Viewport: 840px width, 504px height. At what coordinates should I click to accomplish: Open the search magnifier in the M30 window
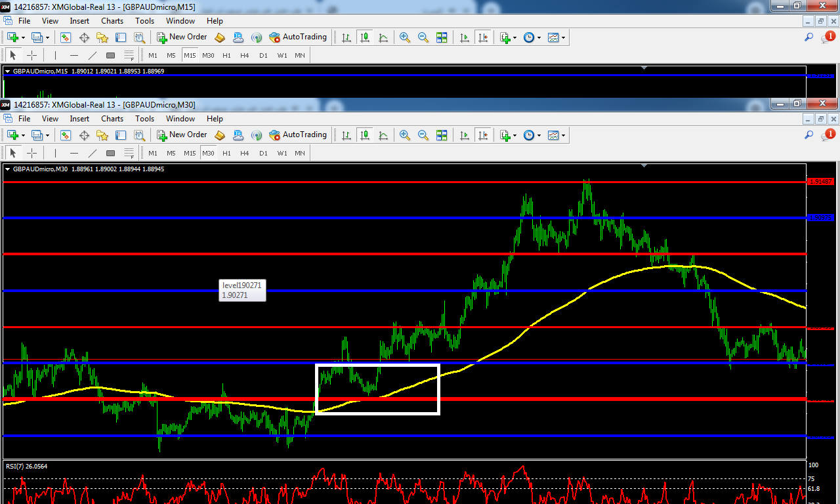(x=809, y=135)
